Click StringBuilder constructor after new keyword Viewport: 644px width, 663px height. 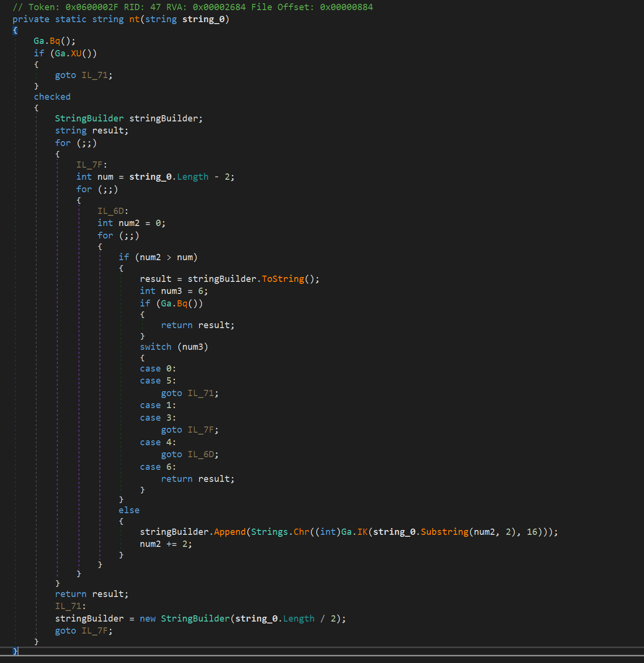point(195,619)
